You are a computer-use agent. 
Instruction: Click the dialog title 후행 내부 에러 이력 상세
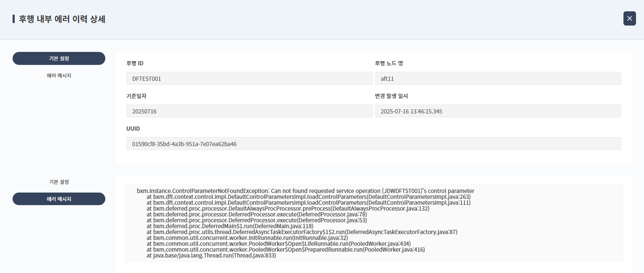(x=62, y=19)
